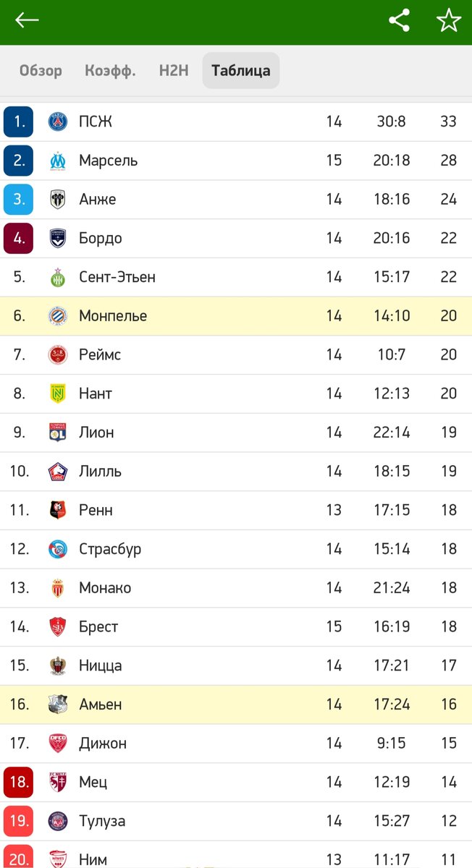This screenshot has height=868, width=472.
Task: Switch to the Обзор tab
Action: [x=41, y=71]
